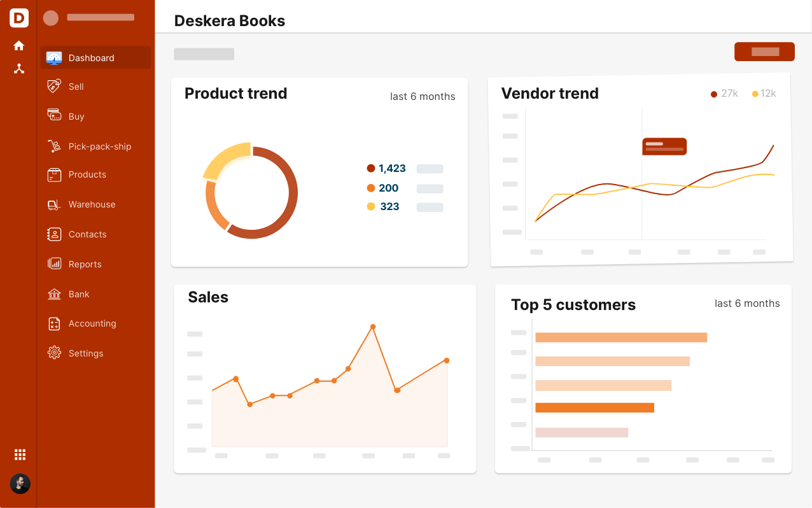Click the Sell tag icon
Screen dimensions: 812x508
pos(54,86)
